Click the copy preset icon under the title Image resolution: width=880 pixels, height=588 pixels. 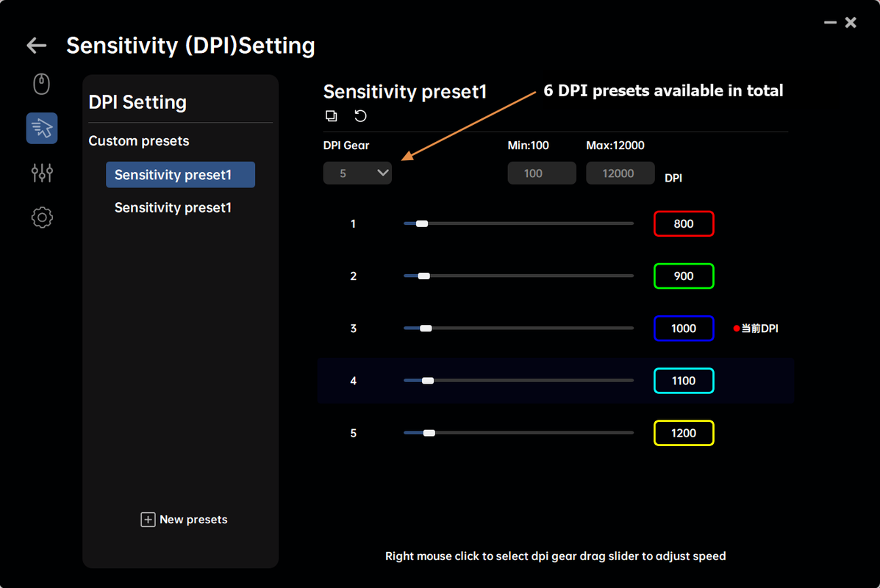331,115
